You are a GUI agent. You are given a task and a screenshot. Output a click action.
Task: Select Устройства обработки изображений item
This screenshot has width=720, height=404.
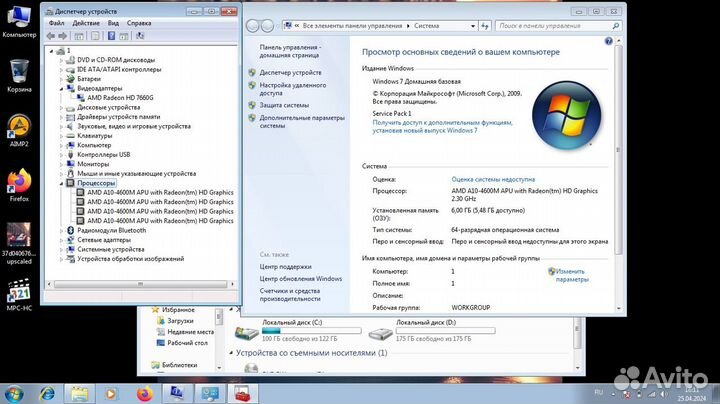(130, 259)
